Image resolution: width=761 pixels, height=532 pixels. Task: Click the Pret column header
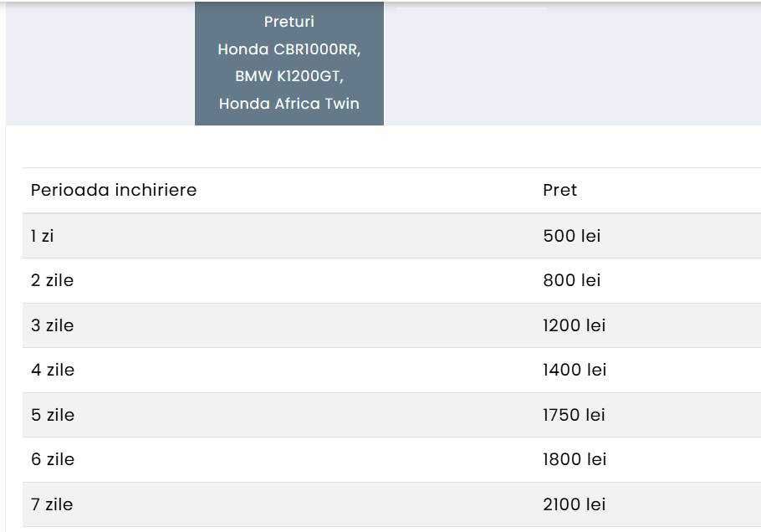[559, 190]
